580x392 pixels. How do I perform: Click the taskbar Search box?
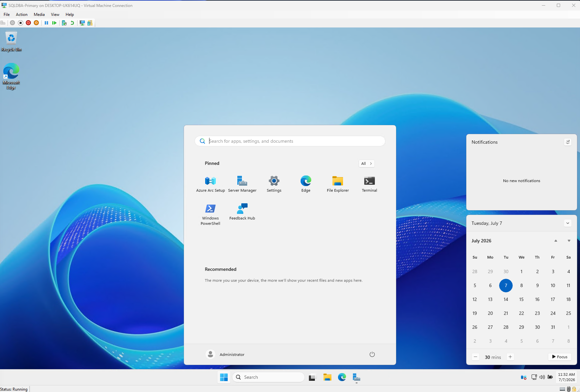pos(268,377)
